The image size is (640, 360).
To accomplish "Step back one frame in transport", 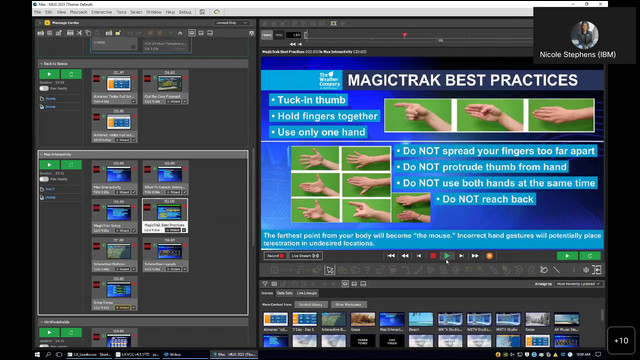I will (419, 256).
